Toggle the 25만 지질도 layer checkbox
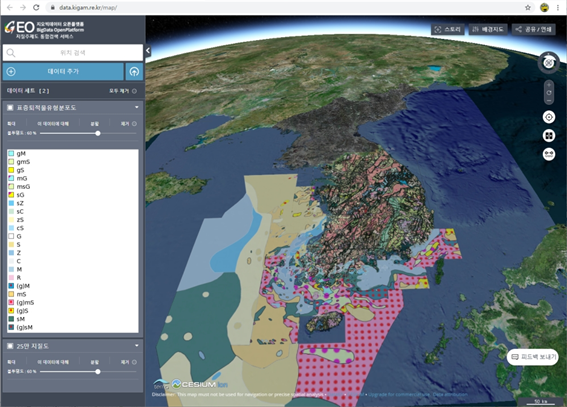Image resolution: width=567 pixels, height=407 pixels. point(10,346)
